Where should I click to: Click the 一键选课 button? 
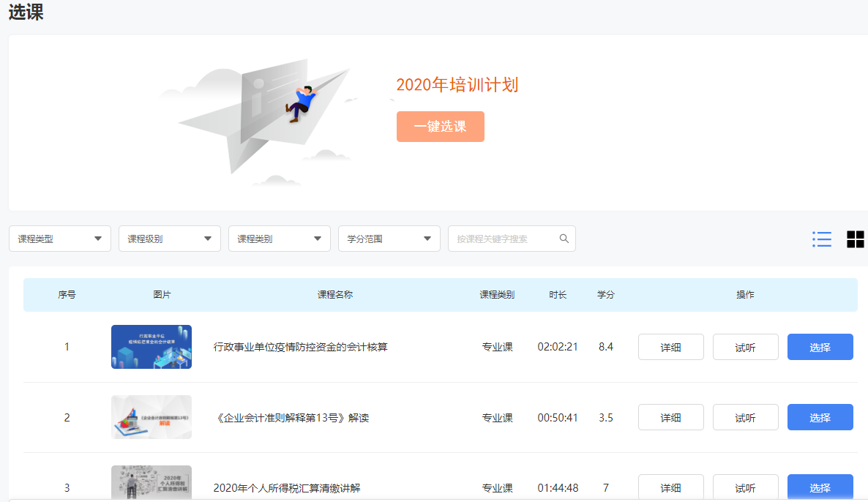[440, 126]
